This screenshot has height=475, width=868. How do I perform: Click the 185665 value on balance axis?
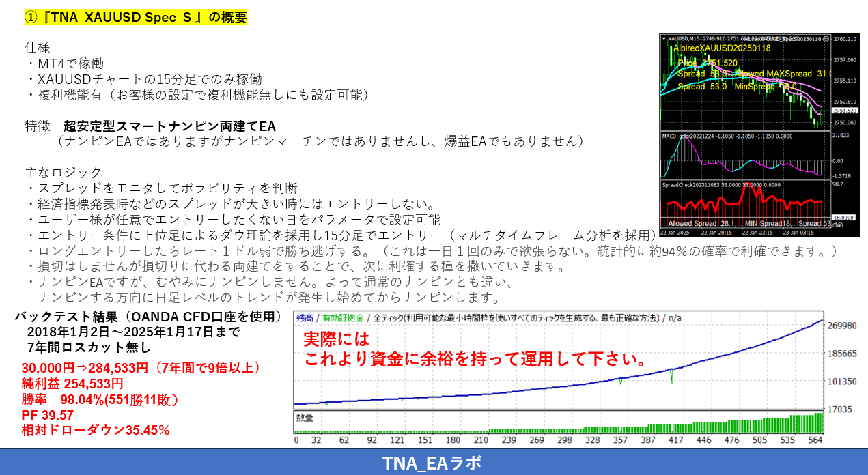point(843,354)
